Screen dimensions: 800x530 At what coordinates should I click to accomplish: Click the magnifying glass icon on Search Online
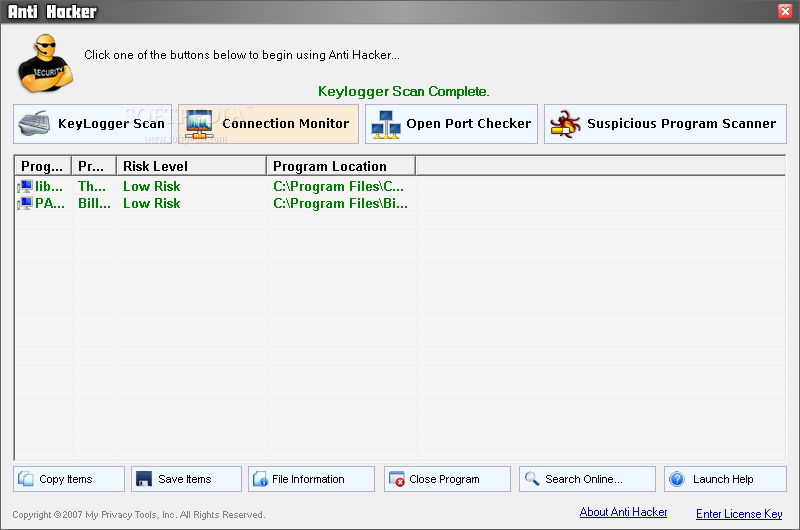532,478
